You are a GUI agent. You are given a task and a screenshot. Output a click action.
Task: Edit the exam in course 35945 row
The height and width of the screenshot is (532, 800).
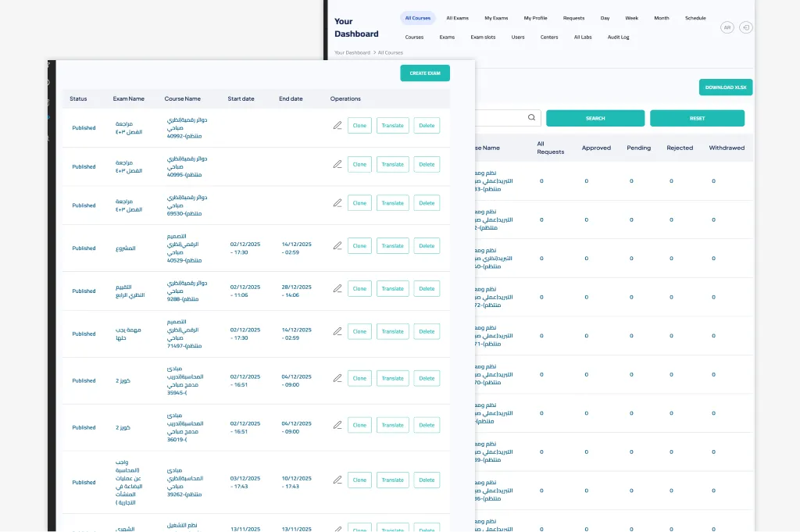(337, 378)
